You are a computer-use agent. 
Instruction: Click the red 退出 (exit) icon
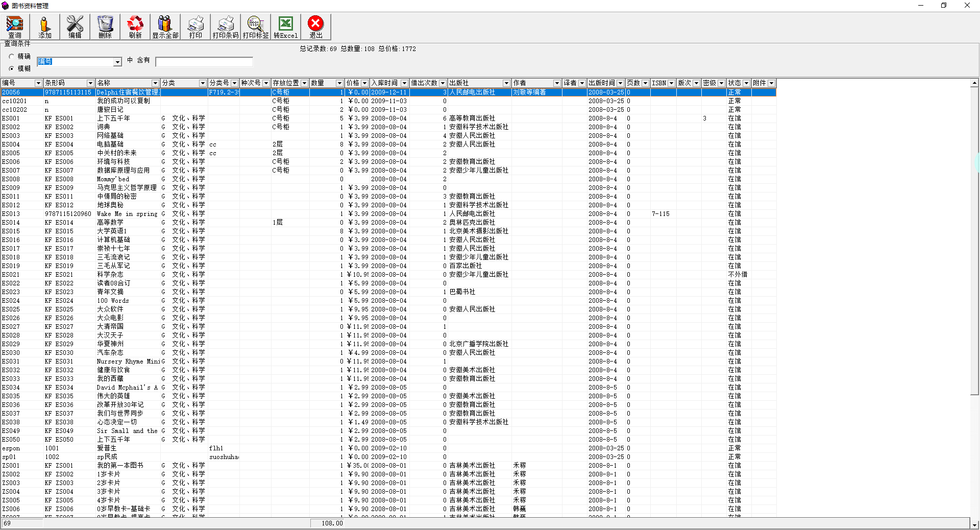pos(316,27)
